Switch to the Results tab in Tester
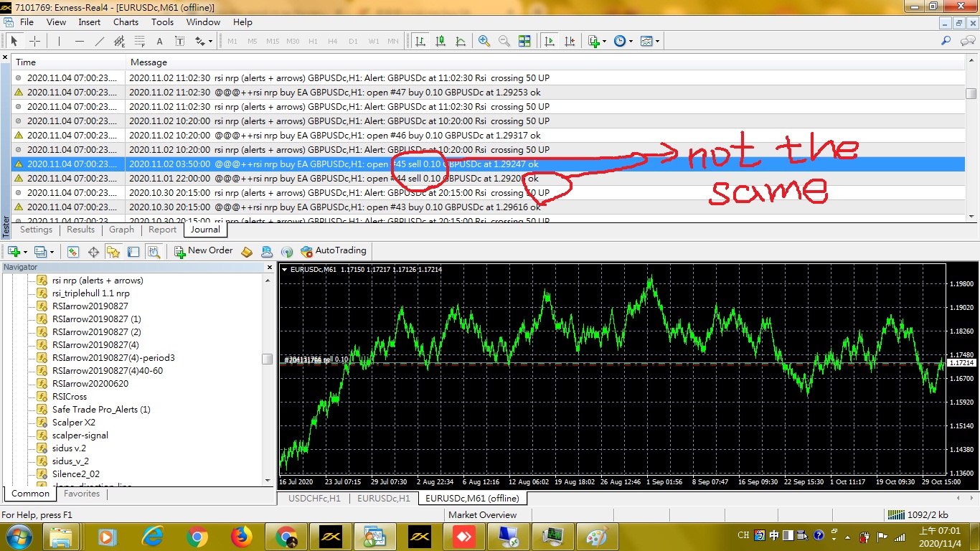980x551 pixels. pos(80,230)
